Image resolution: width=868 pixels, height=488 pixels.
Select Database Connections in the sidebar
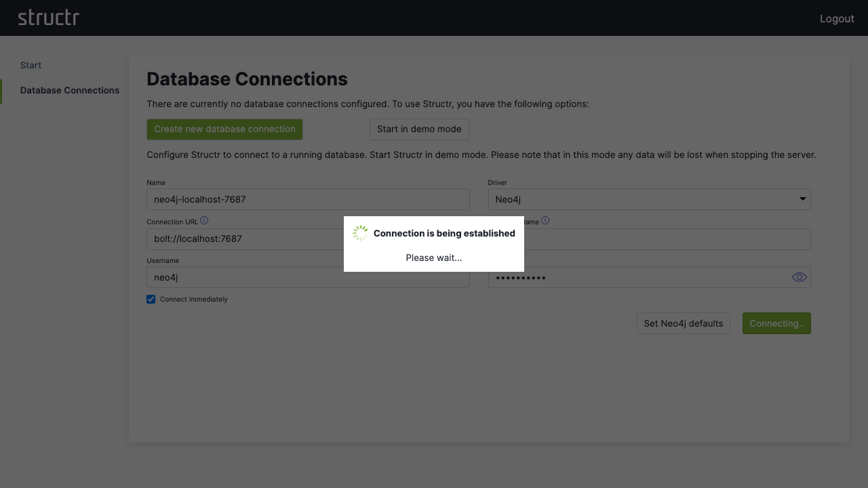(69, 90)
